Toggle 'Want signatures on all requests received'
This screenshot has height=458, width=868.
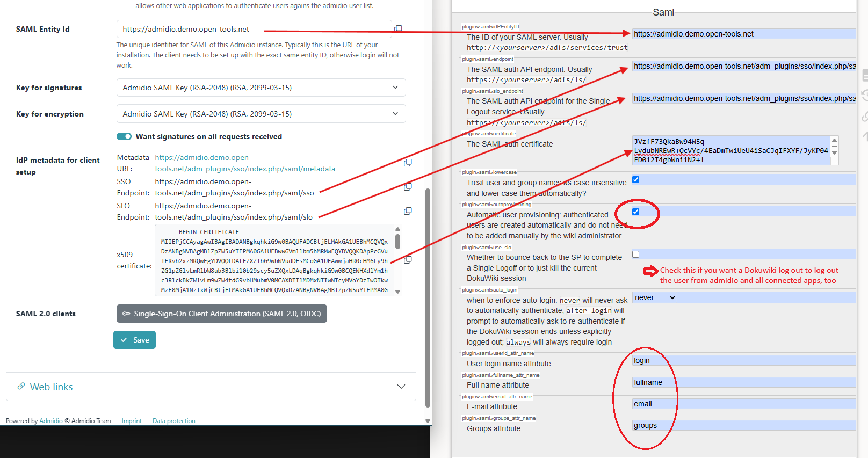coord(124,136)
